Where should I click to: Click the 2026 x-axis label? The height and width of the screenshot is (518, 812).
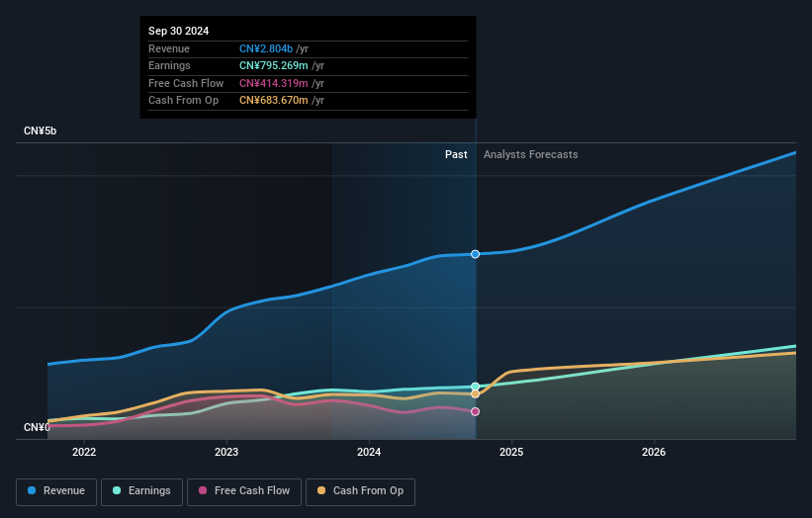point(654,453)
